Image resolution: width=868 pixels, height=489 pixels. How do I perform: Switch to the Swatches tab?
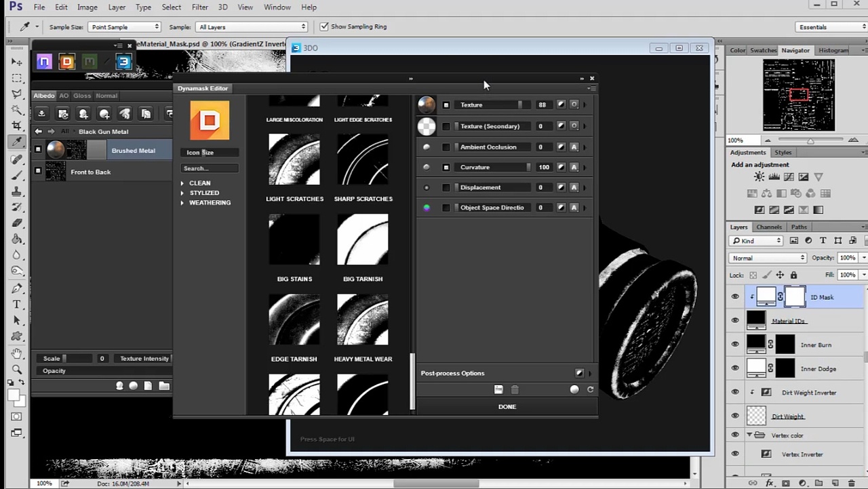763,50
